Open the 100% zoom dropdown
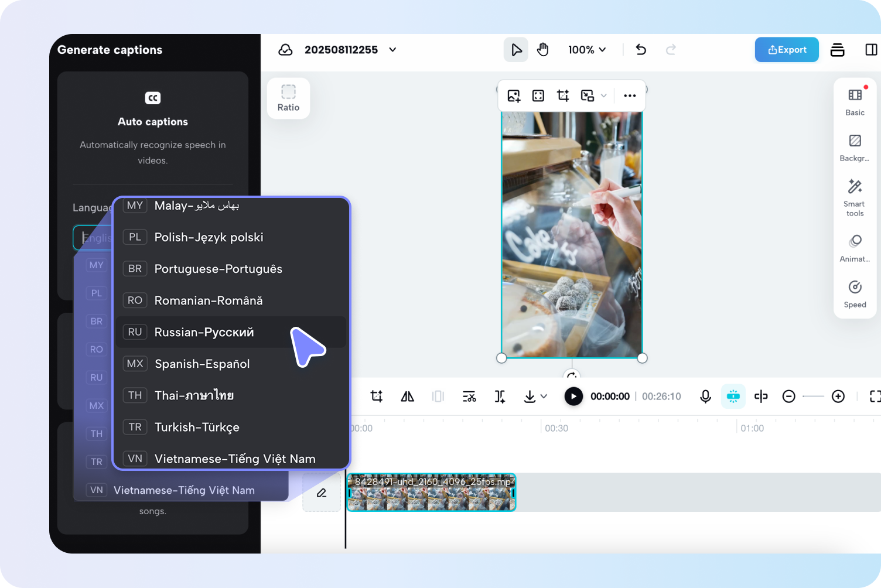The width and height of the screenshot is (881, 588). click(x=587, y=50)
